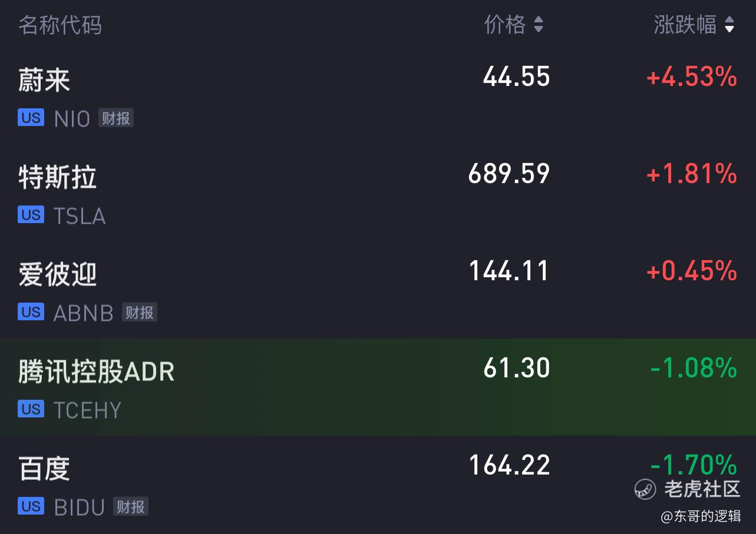Click the 老虎社区 tiger logo watermark
The height and width of the screenshot is (534, 756).
(x=645, y=489)
